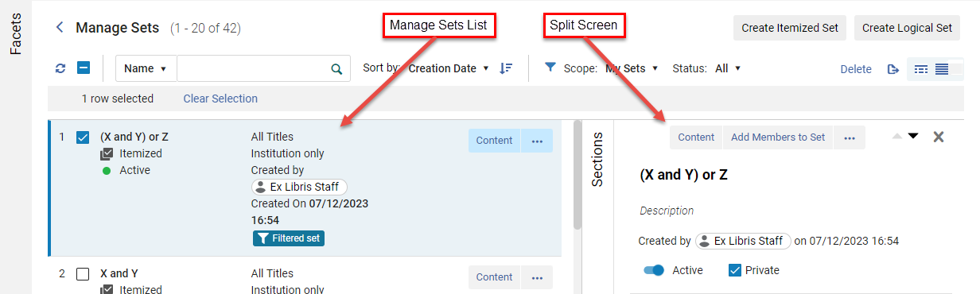Click Clear Selection link

pyautogui.click(x=220, y=99)
